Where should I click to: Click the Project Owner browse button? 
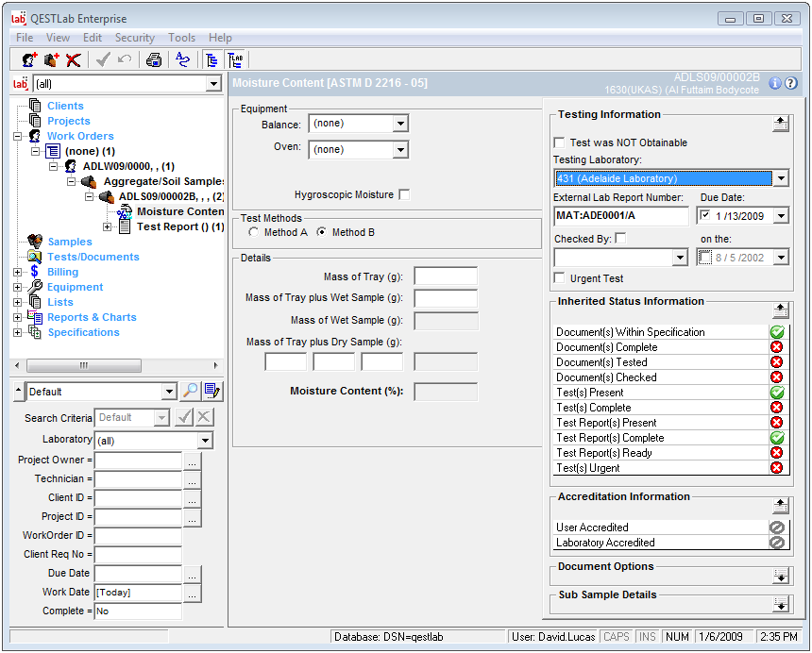(x=193, y=461)
